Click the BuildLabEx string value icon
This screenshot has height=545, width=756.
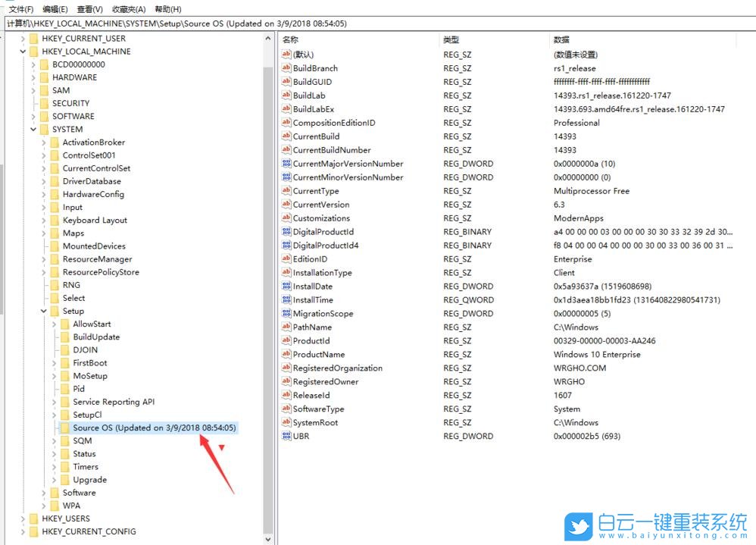pos(286,109)
